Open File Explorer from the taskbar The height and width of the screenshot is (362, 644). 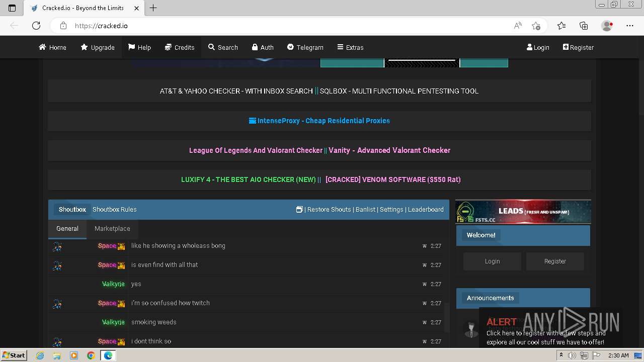57,355
